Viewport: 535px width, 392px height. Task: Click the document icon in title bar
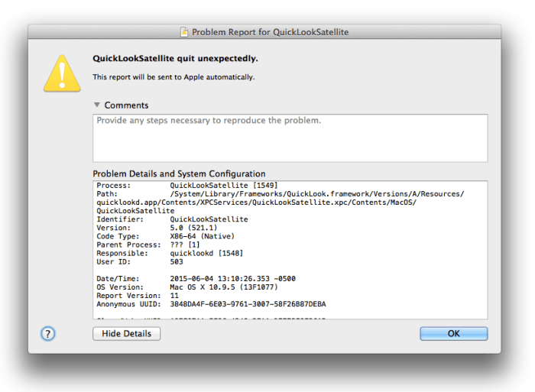[184, 32]
